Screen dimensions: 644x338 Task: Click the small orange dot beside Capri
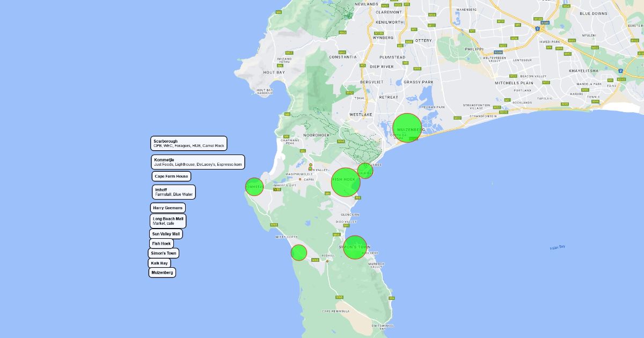coord(301,179)
